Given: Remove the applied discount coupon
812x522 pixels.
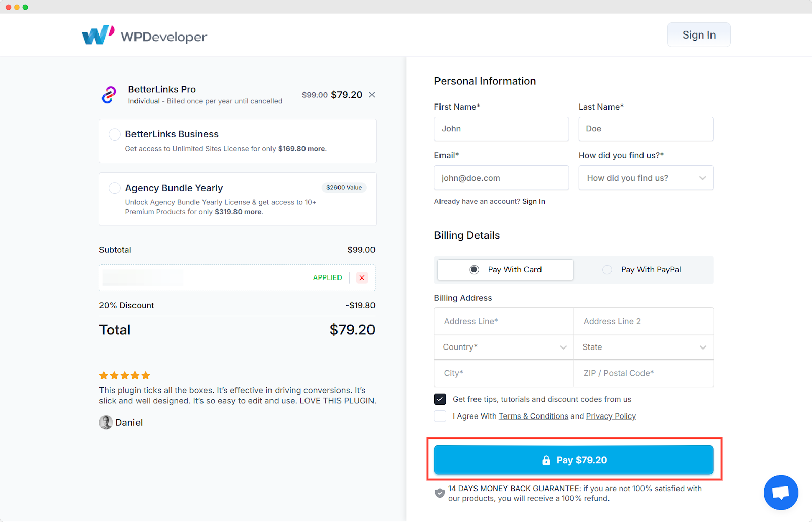Looking at the screenshot, I should click(362, 277).
